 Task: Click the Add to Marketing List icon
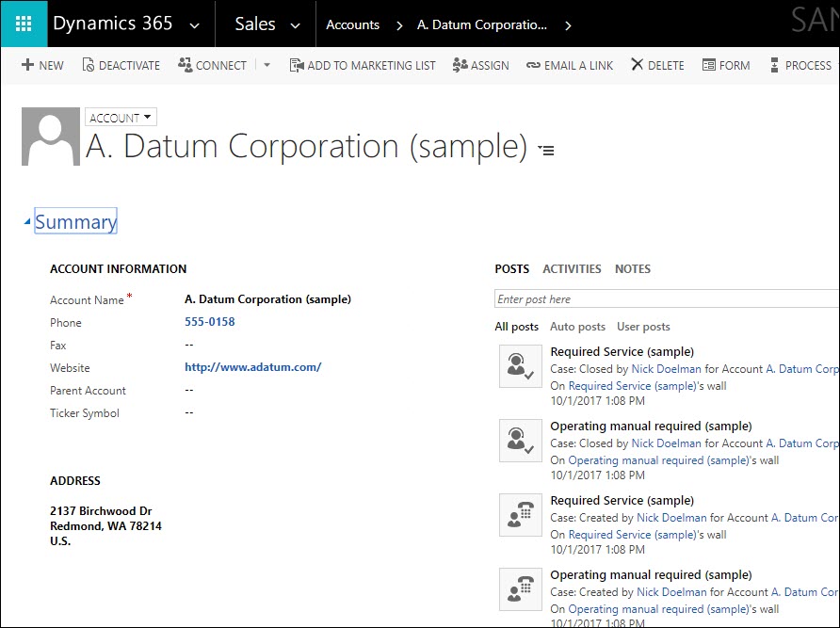297,65
